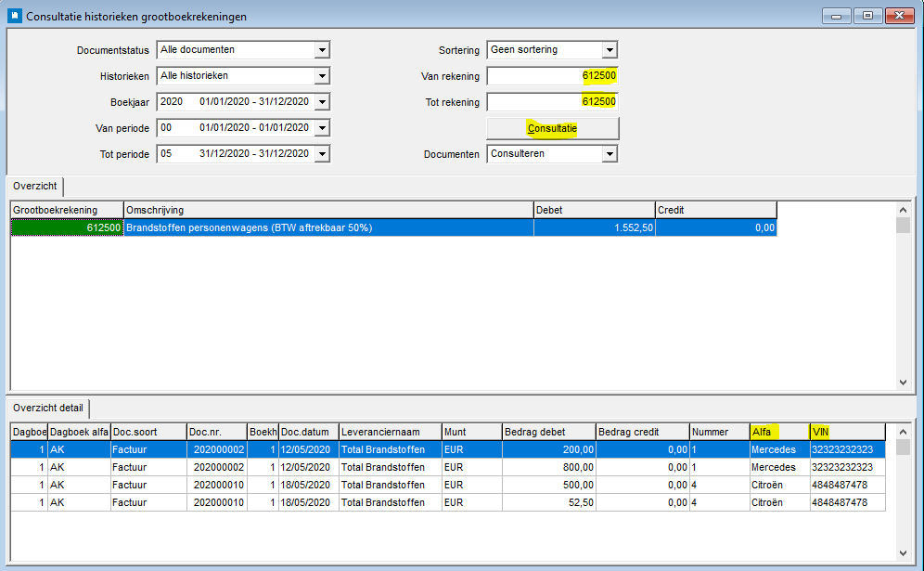Switch to the Overzicht detail tab
Image resolution: width=924 pixels, height=571 pixels.
tap(47, 408)
